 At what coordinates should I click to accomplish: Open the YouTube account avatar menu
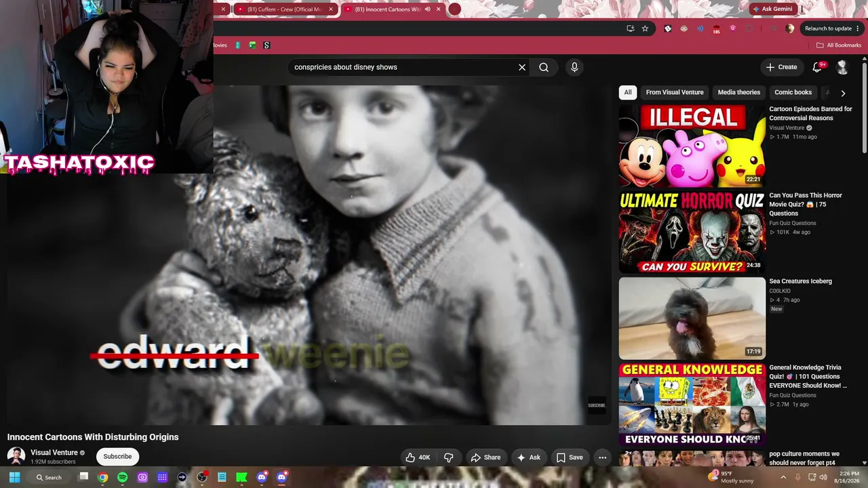[842, 67]
